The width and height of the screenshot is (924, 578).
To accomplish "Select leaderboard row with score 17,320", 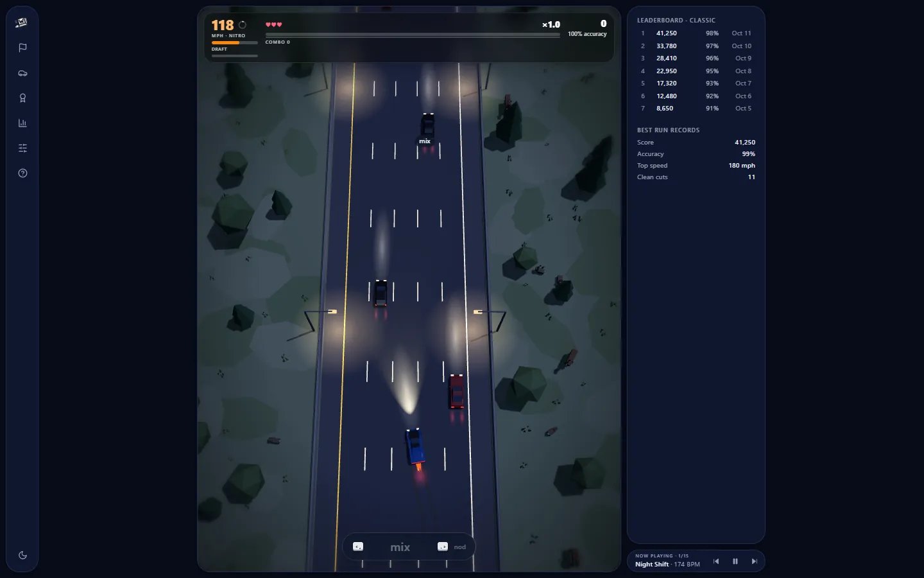I will [696, 83].
